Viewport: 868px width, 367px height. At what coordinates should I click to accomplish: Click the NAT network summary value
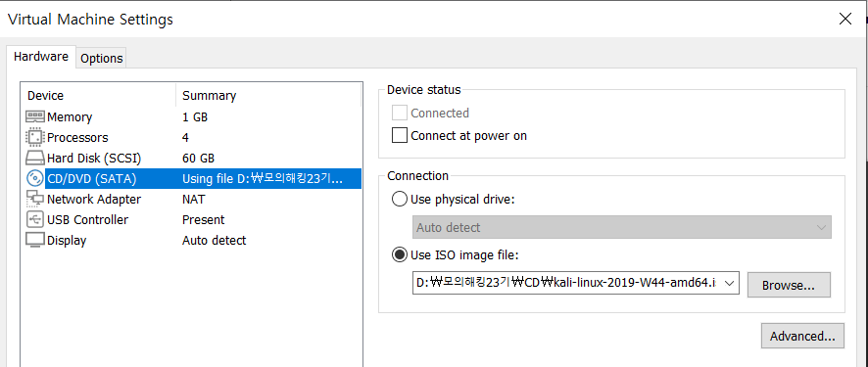click(x=193, y=199)
